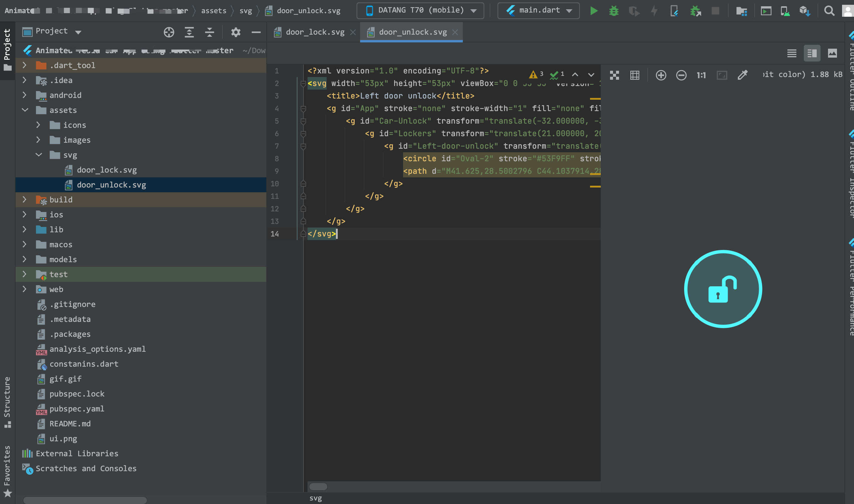
Task: Expand the lib folder
Action: [x=24, y=230]
